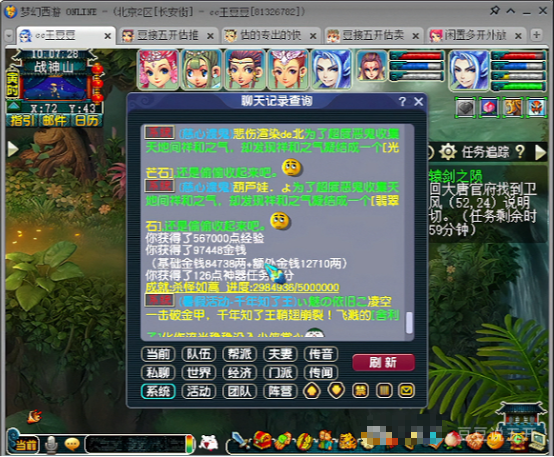Add a new window tab with plus
The height and width of the screenshot is (457, 554).
coord(537,35)
